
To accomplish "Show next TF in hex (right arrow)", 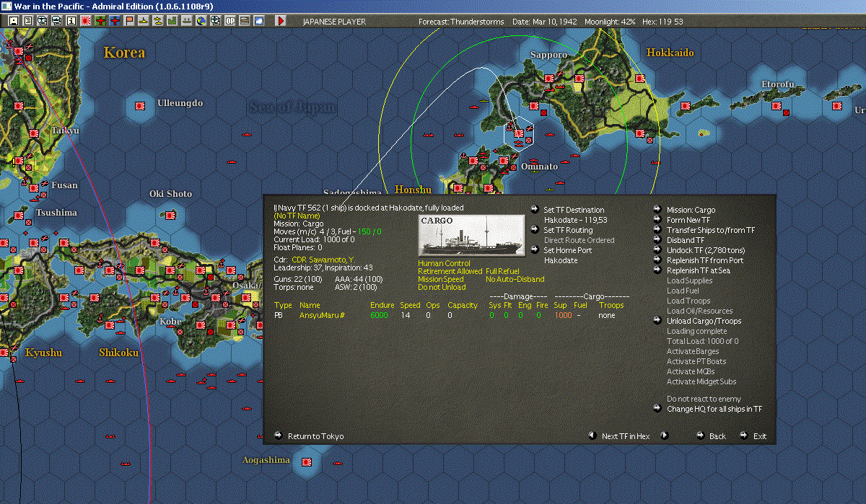I will click(x=665, y=436).
